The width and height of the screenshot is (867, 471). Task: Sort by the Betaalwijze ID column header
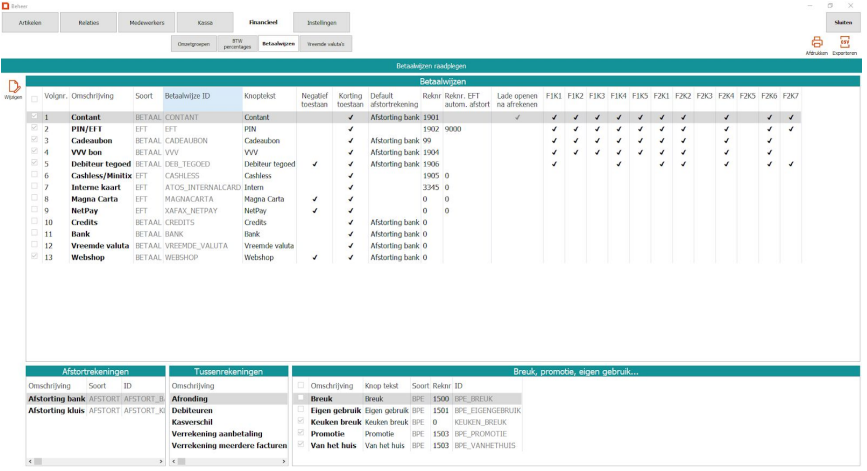pos(201,99)
